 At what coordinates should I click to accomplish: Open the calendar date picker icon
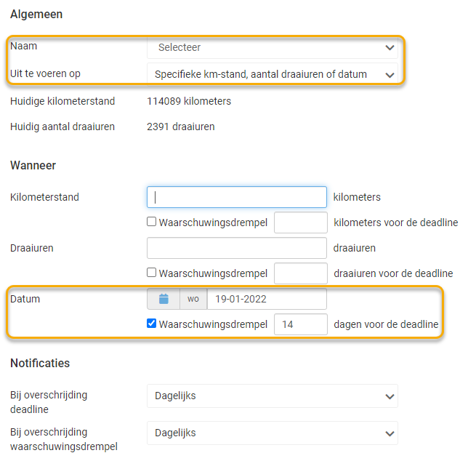tap(164, 299)
